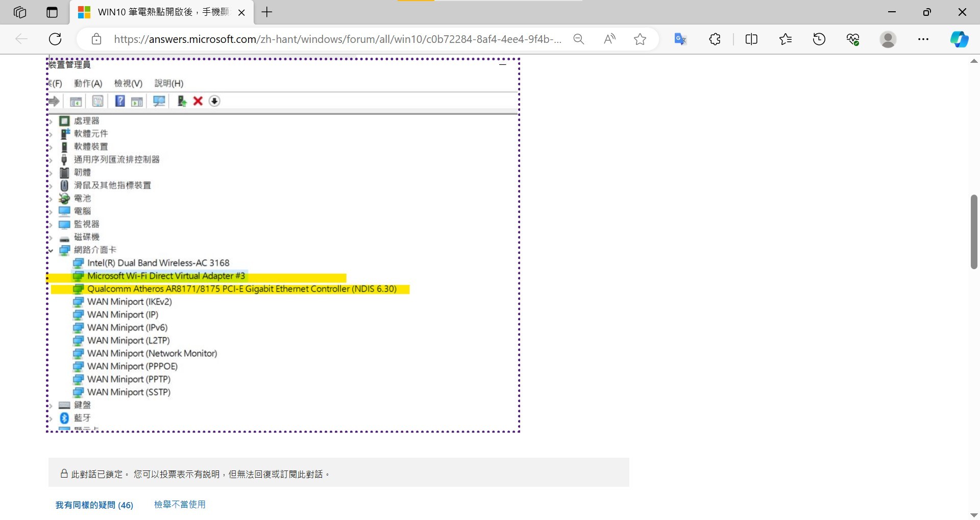Image resolution: width=980 pixels, height=520 pixels.
Task: Open the 說明(H) menu in Device Manager
Action: (x=169, y=83)
